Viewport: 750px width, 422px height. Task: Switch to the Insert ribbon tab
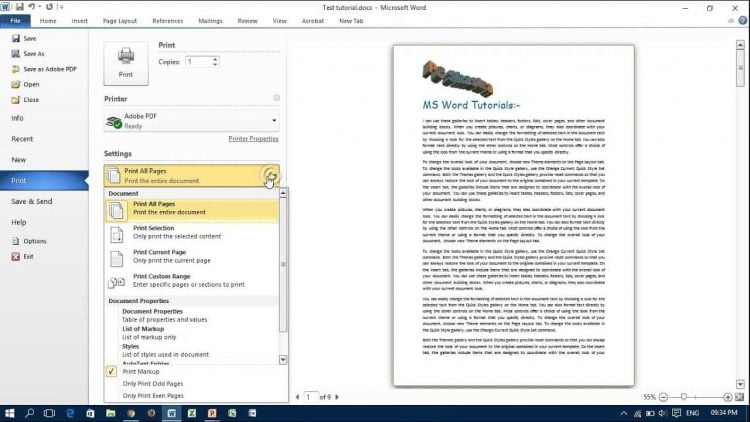(x=79, y=21)
